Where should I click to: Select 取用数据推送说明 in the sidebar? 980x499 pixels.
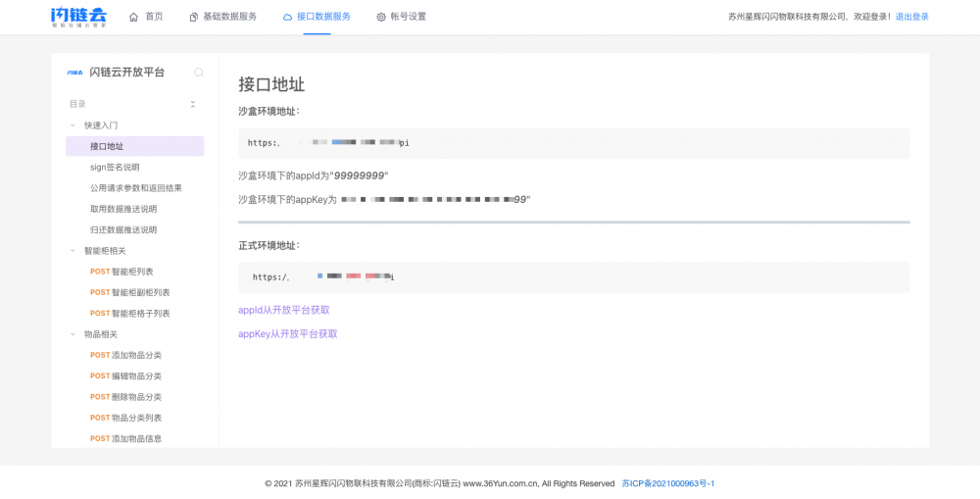pyautogui.click(x=123, y=209)
